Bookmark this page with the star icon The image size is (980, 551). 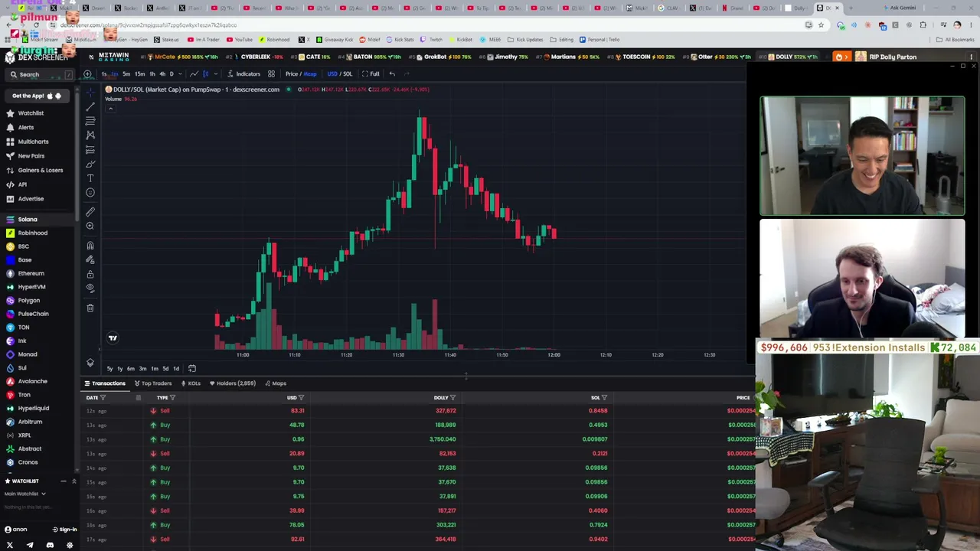(821, 25)
